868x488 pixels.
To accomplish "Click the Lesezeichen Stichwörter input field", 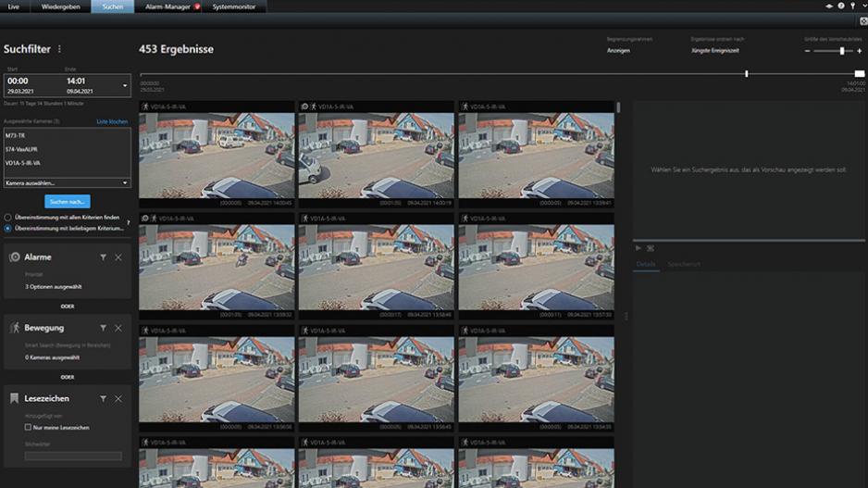I will pos(73,456).
